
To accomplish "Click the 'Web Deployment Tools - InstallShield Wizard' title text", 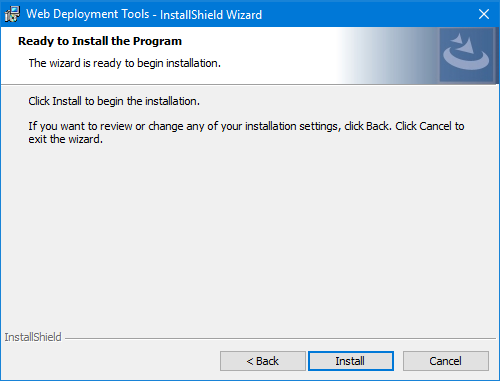I will 144,14.
